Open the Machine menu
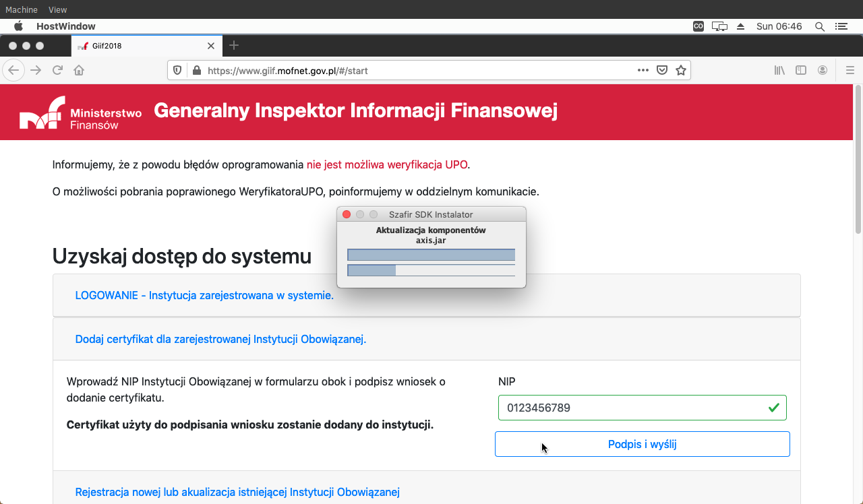Screen dimensions: 863x504 [x=22, y=9]
